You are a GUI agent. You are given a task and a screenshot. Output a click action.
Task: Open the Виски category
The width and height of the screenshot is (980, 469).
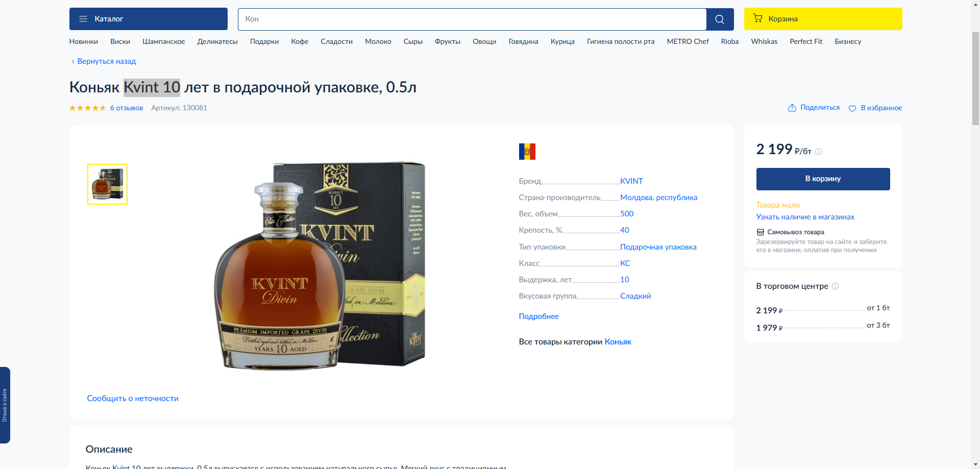click(x=120, y=41)
